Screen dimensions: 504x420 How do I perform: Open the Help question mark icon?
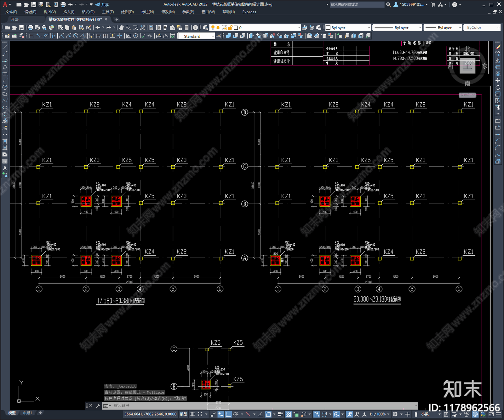[196, 28]
